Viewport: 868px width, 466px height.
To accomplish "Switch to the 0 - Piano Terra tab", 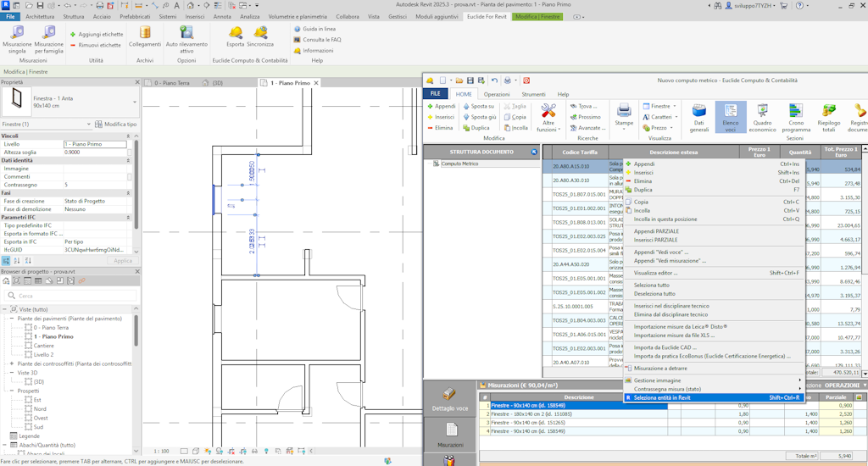I will tap(171, 83).
